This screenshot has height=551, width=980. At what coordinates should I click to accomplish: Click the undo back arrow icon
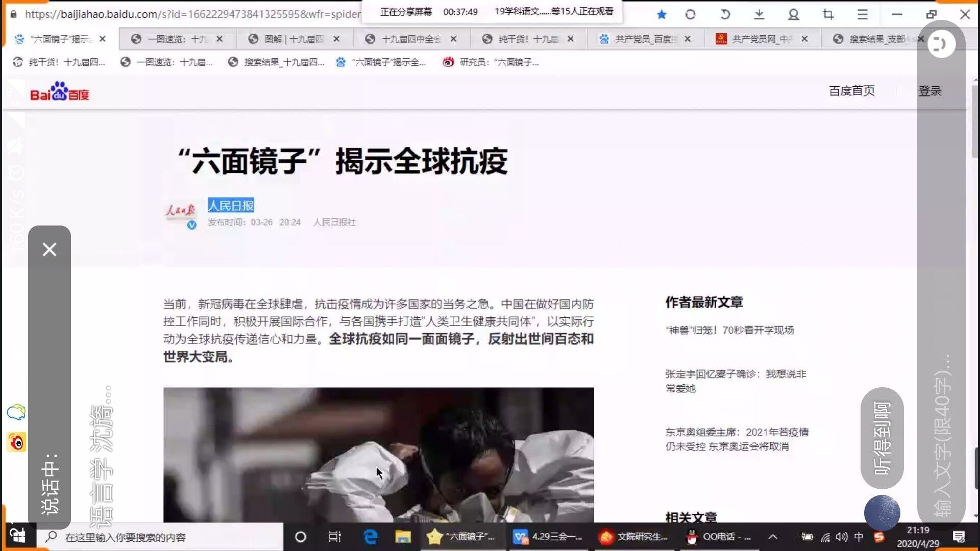[725, 15]
